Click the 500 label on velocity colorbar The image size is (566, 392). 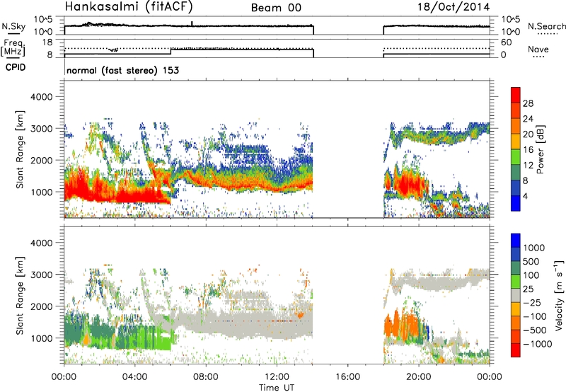pyautogui.click(x=531, y=262)
